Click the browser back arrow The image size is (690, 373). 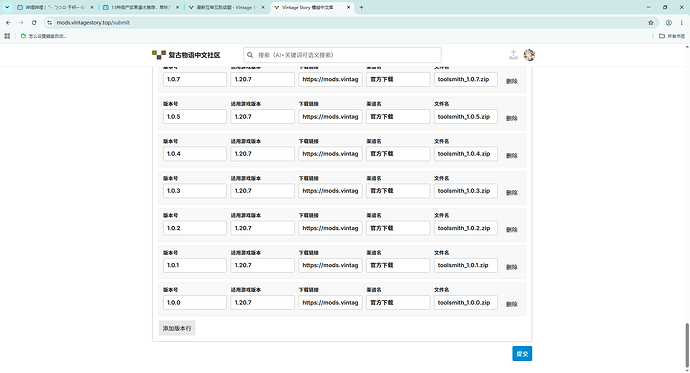point(8,22)
